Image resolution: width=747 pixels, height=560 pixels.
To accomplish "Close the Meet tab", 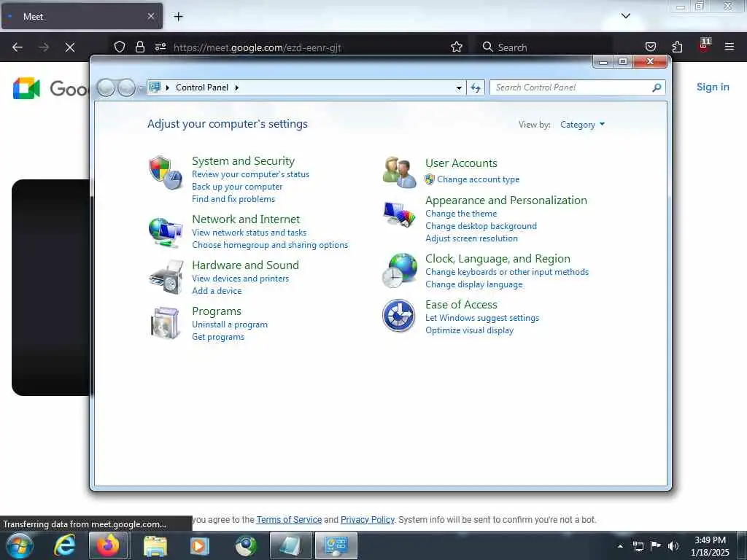I will (x=150, y=16).
